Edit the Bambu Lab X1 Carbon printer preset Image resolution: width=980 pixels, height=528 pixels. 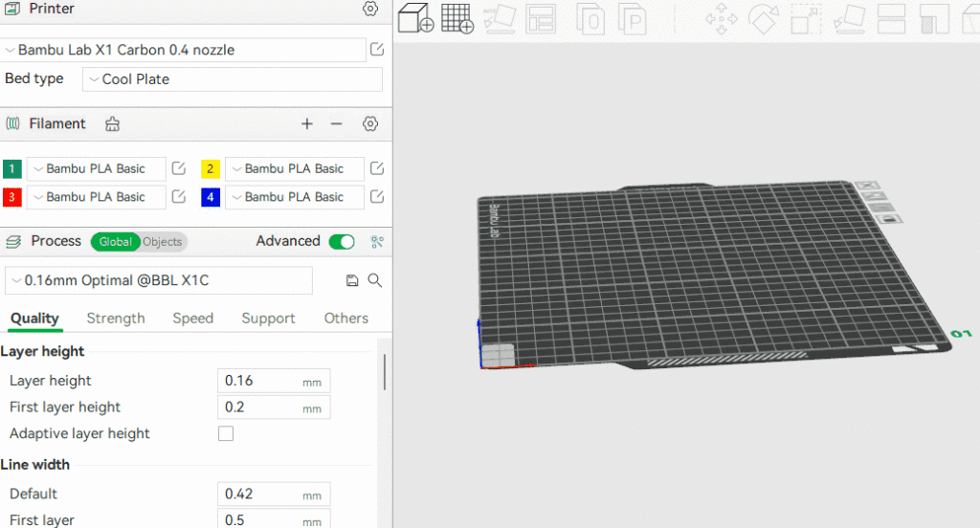[x=377, y=50]
